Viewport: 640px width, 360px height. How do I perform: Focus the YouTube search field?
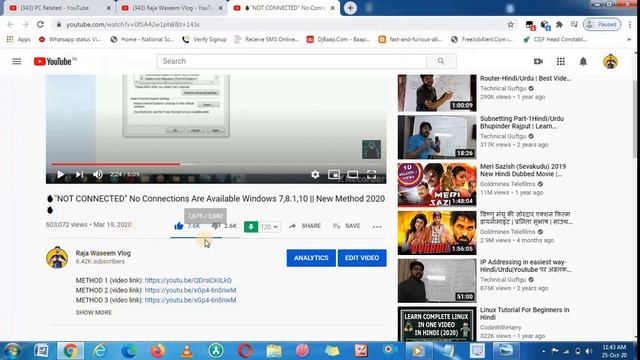pos(291,61)
